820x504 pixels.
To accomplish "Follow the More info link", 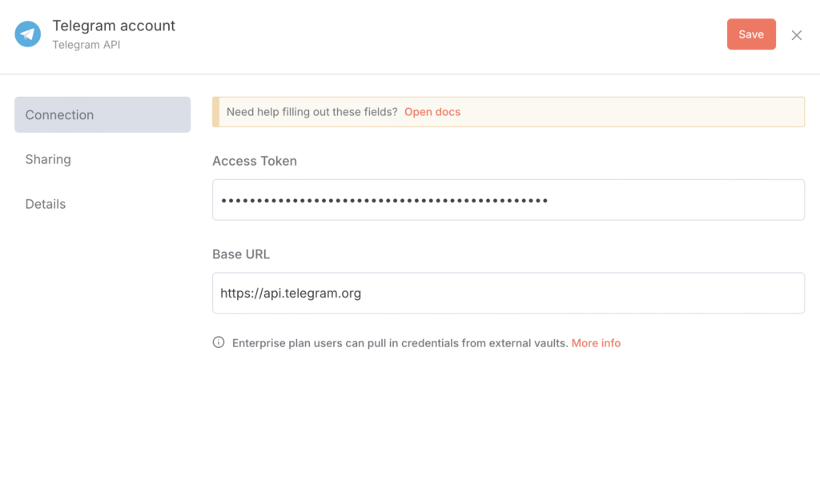I will pyautogui.click(x=596, y=342).
